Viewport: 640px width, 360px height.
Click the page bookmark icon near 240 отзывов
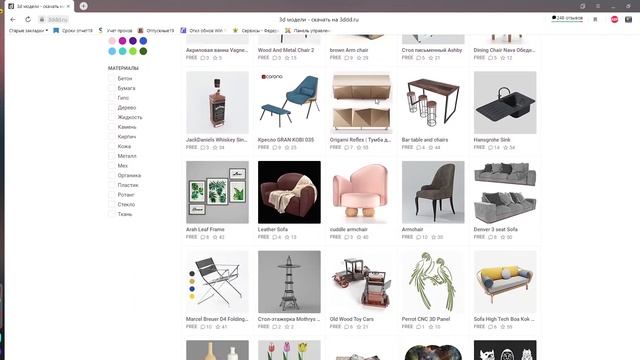click(595, 19)
